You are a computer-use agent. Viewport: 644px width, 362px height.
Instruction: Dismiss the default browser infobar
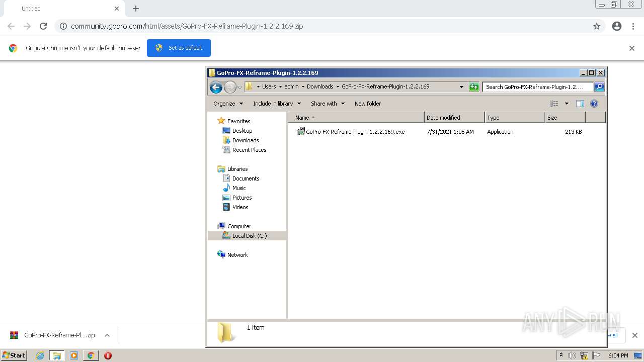[x=632, y=48]
